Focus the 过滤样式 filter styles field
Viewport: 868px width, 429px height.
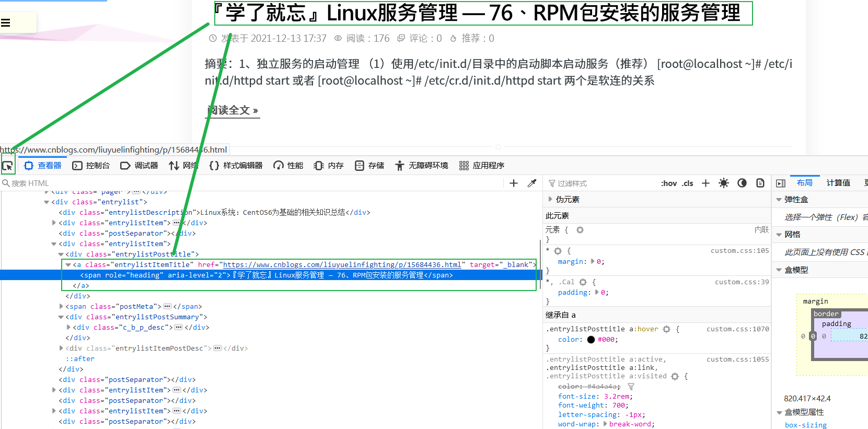point(601,183)
